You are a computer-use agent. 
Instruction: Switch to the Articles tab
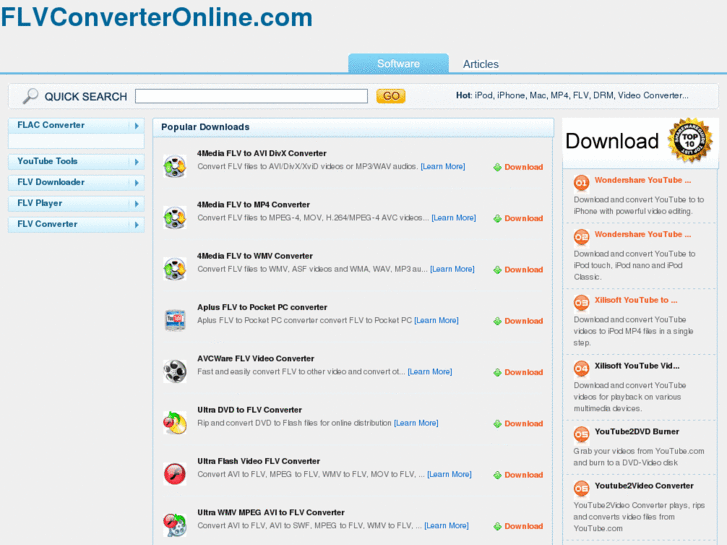[480, 64]
